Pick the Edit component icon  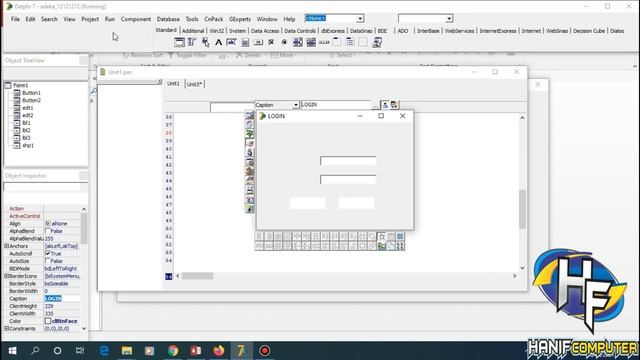coord(231,42)
